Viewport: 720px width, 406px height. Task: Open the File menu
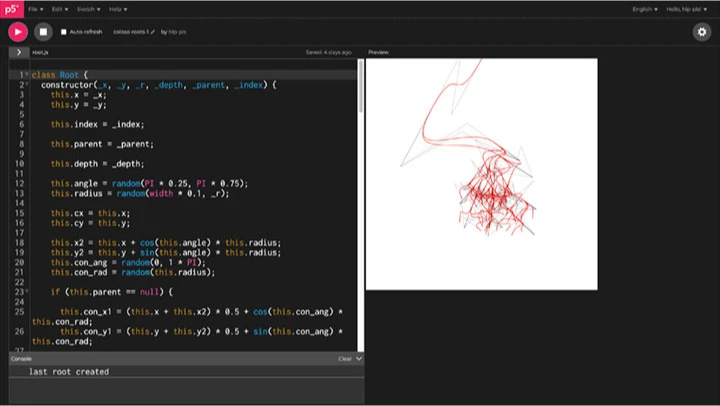click(x=35, y=9)
